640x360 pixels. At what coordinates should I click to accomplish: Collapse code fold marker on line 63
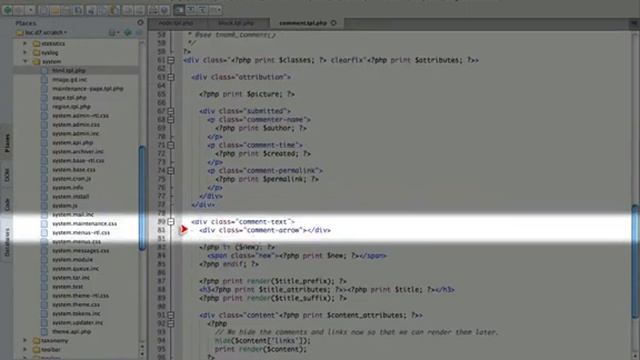click(171, 77)
